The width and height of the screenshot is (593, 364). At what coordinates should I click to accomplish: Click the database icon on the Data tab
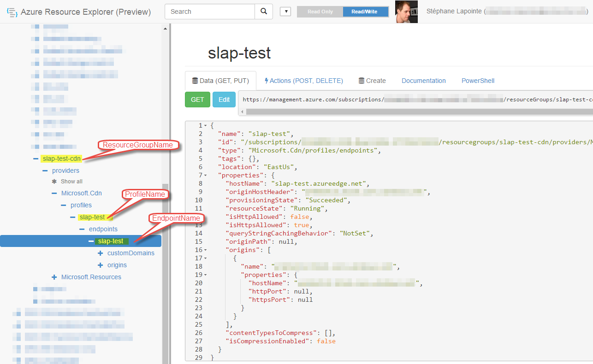coord(195,81)
